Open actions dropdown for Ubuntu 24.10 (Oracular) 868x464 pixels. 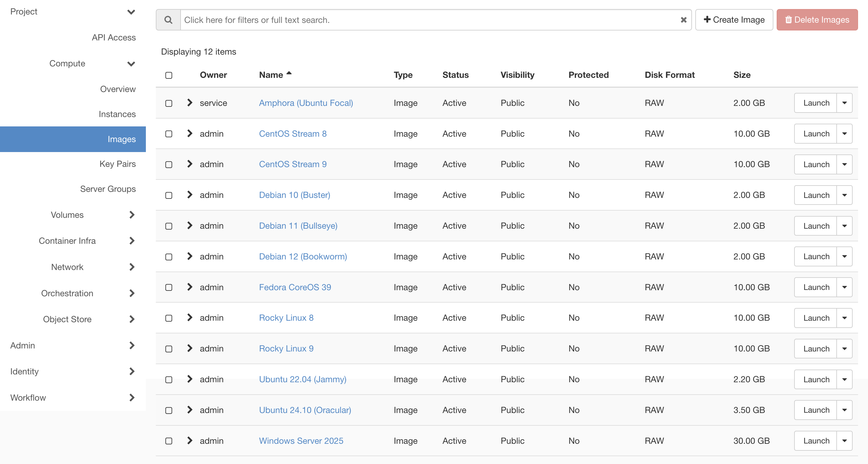coord(844,410)
